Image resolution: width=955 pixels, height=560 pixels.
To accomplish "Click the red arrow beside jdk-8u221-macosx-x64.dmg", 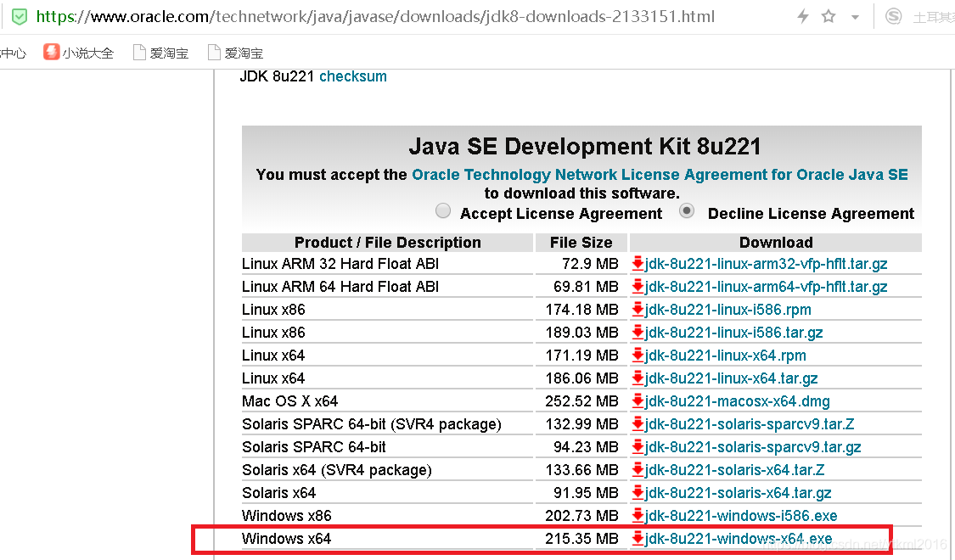I will [638, 401].
